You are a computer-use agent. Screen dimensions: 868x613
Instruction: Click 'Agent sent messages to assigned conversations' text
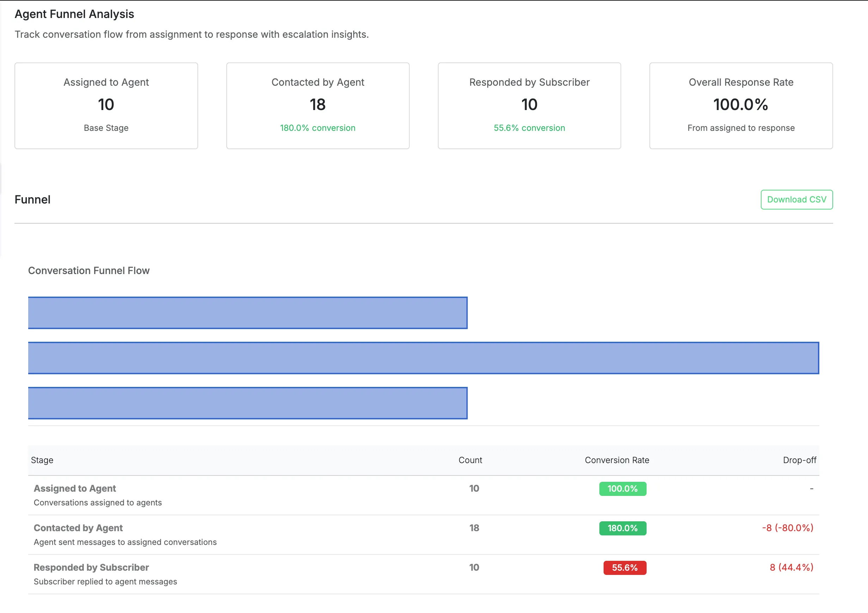[125, 542]
